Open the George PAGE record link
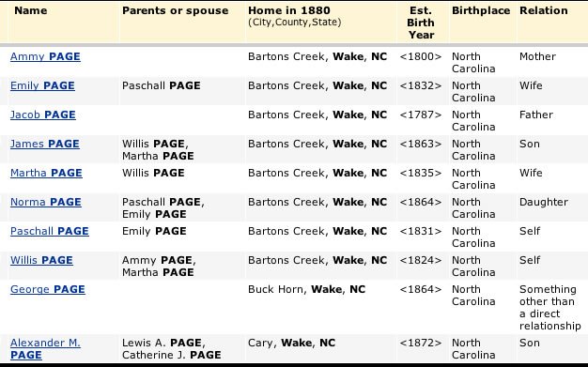The image size is (588, 367). pyautogui.click(x=48, y=289)
